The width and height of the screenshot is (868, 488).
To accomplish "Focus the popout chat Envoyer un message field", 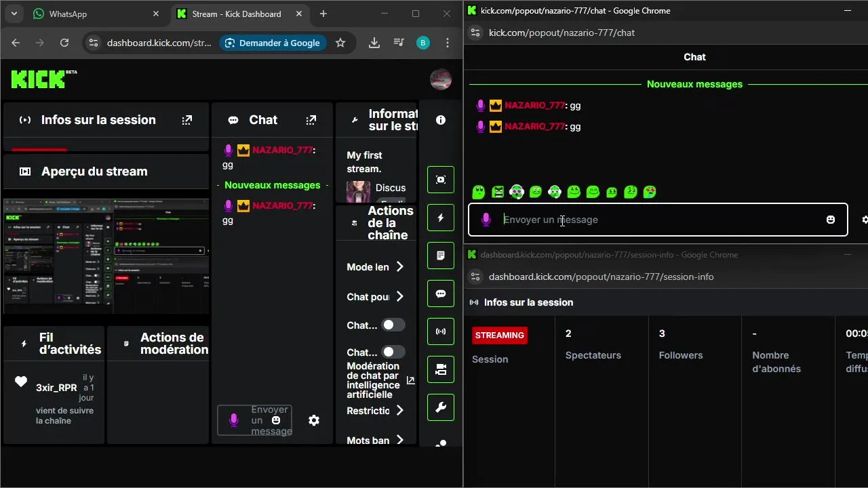I will [658, 220].
